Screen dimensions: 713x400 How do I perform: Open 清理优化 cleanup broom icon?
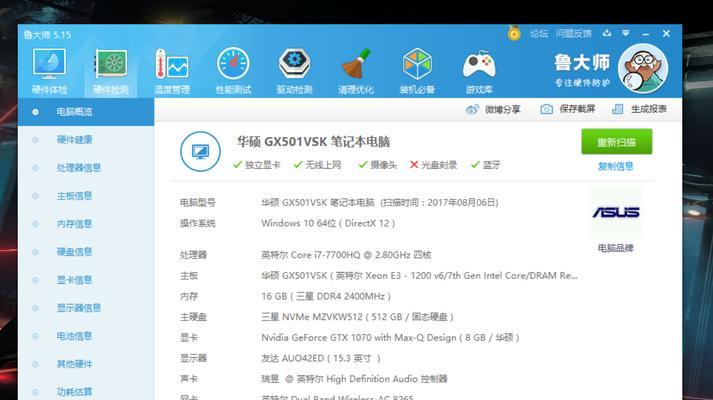tap(356, 71)
